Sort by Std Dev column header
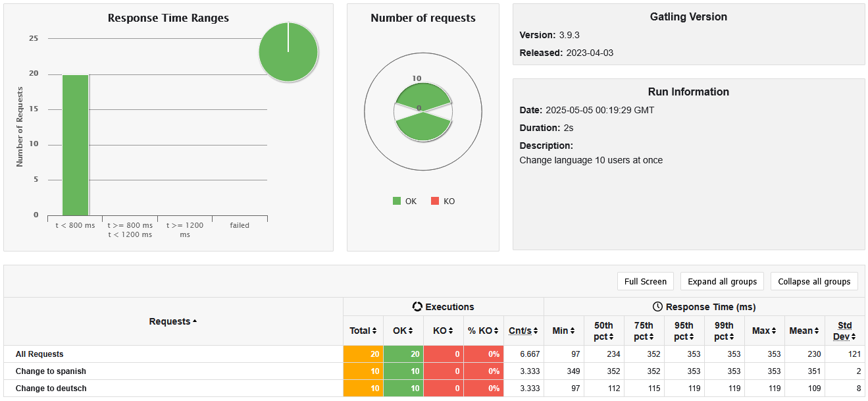 (844, 331)
